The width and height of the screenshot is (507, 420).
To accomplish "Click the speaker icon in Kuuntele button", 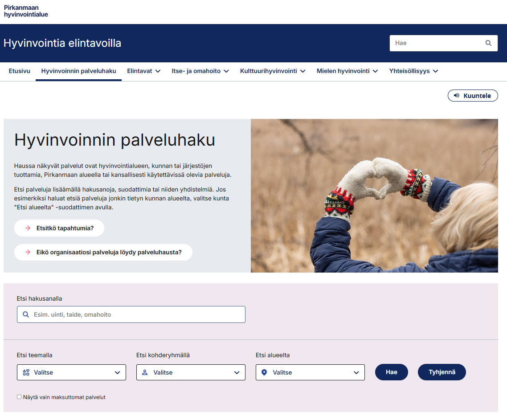I will (457, 95).
